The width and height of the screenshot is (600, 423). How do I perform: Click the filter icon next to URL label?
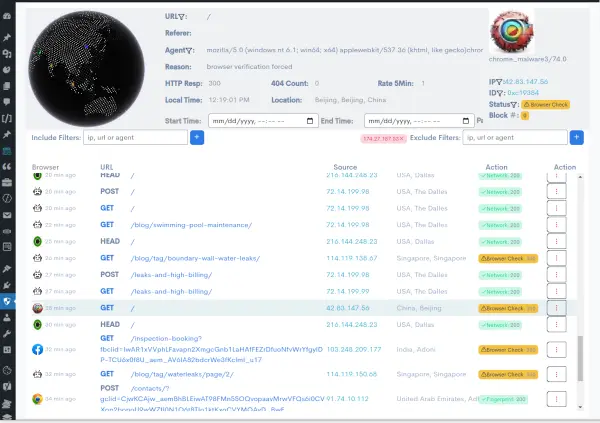coord(187,16)
